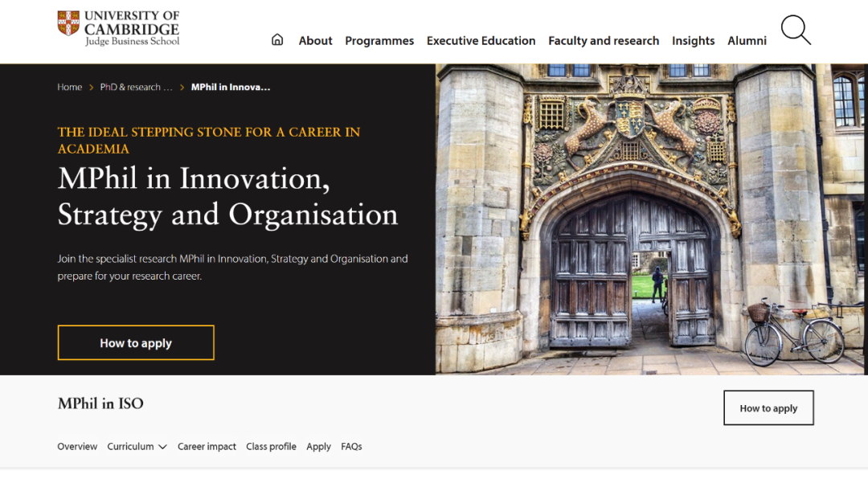Jump to the FAQs tab

[x=351, y=447]
